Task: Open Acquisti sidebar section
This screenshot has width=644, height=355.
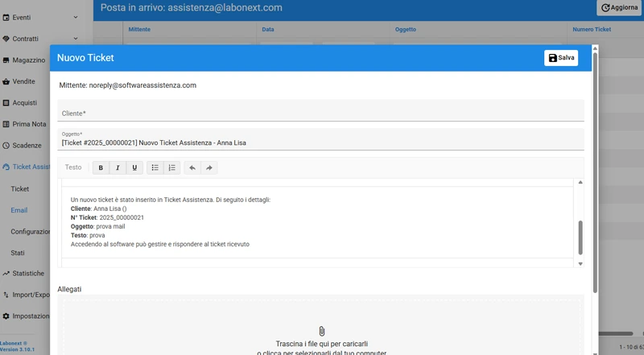Action: (x=24, y=103)
